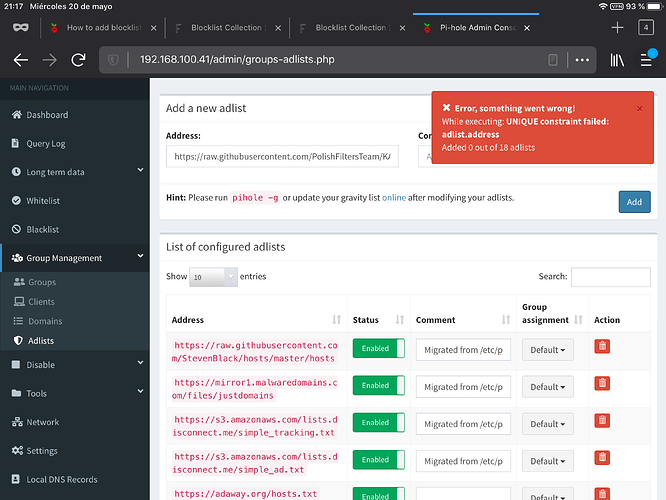Dismiss the red error notification
Image resolution: width=666 pixels, height=500 pixels.
tap(639, 109)
